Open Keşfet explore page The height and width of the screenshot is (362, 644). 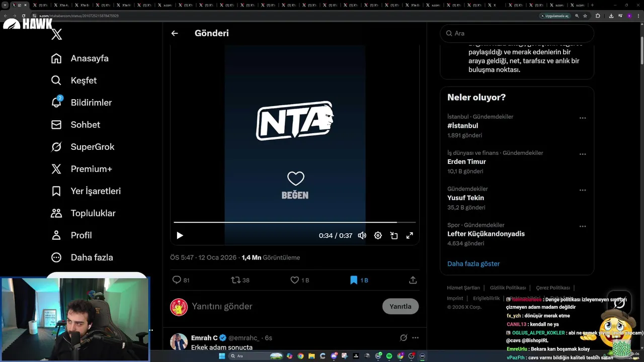point(74,80)
